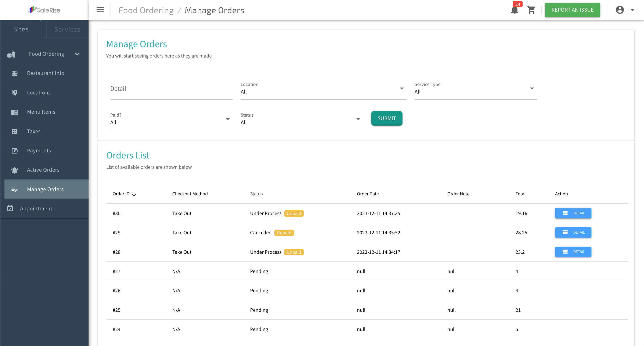Click the notification count badge 24
Image resolution: width=644 pixels, height=346 pixels.
pyautogui.click(x=517, y=4)
